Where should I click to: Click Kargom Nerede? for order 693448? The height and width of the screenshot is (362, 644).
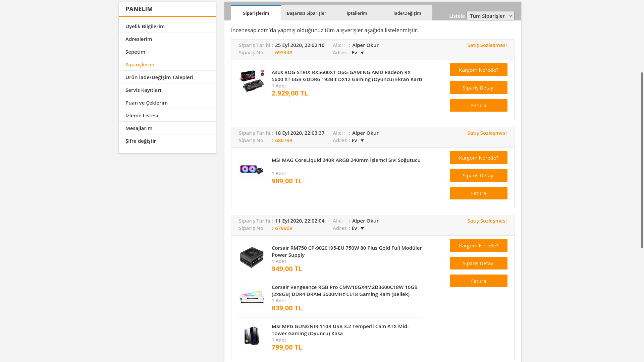tap(478, 70)
